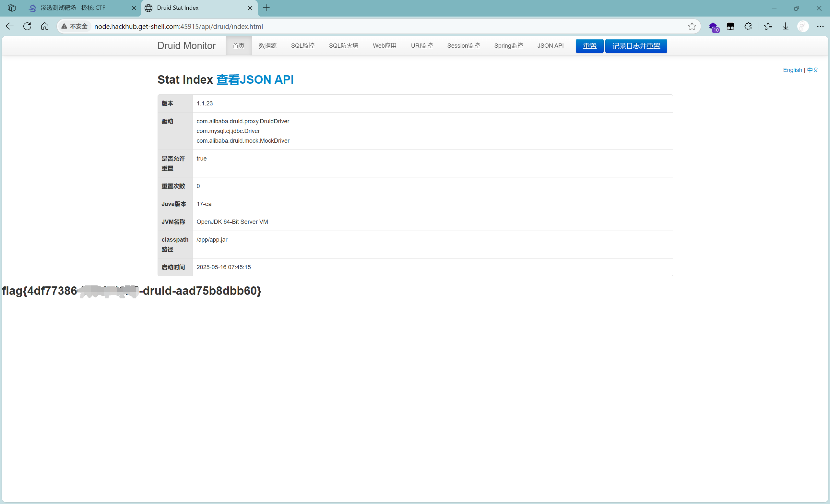Click the URL address bar field
The image size is (830, 504).
[x=371, y=26]
